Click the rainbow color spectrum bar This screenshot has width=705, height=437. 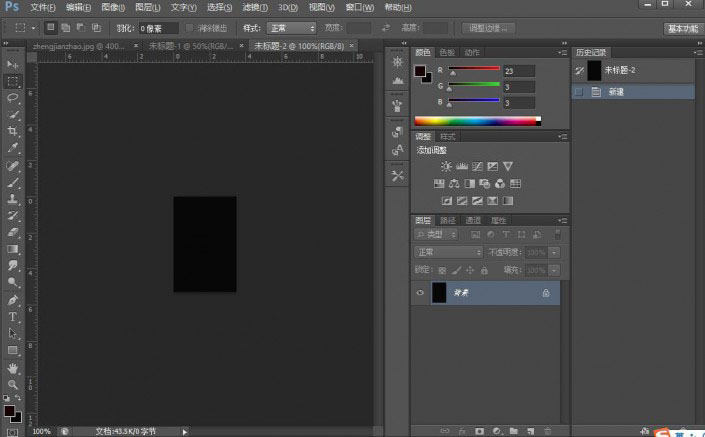click(x=476, y=121)
